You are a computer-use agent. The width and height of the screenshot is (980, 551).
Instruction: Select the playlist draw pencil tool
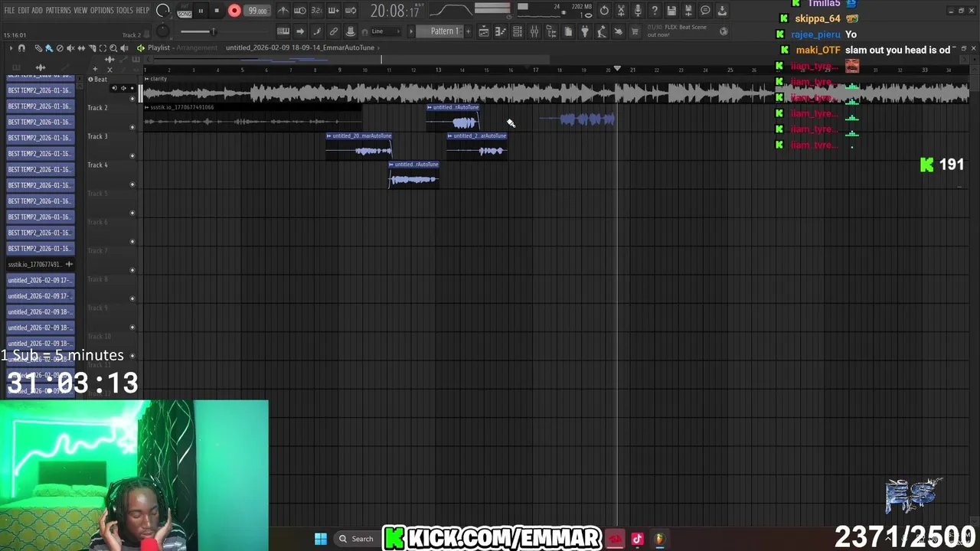tap(38, 48)
